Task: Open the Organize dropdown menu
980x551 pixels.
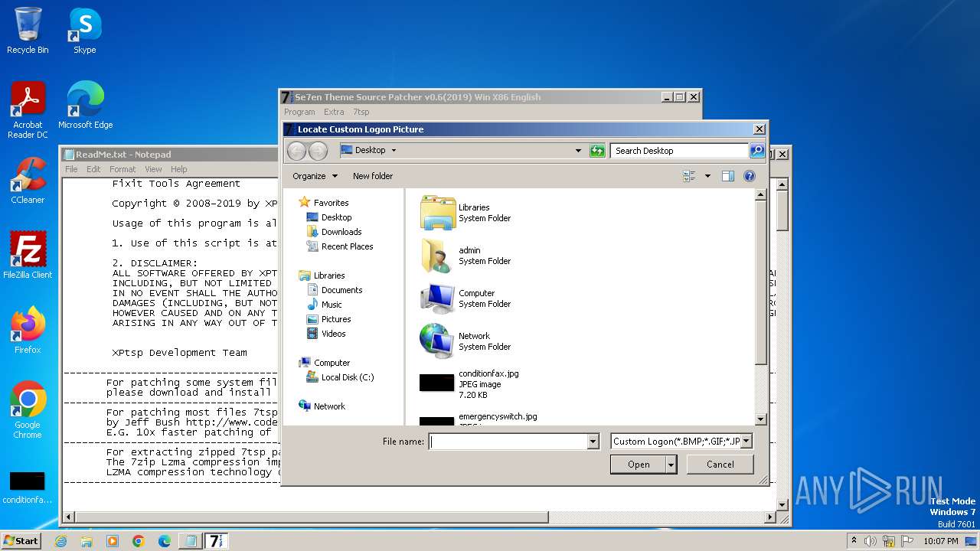Action: click(315, 176)
